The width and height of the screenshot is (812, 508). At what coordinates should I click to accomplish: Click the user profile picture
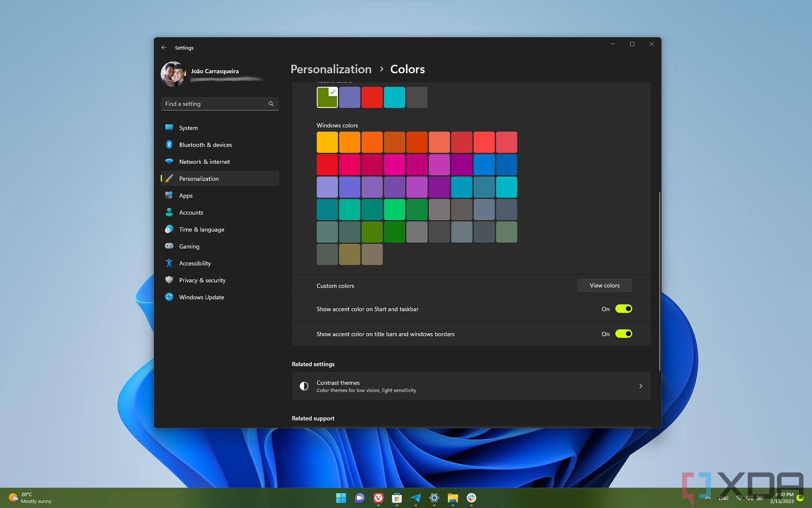(x=173, y=74)
